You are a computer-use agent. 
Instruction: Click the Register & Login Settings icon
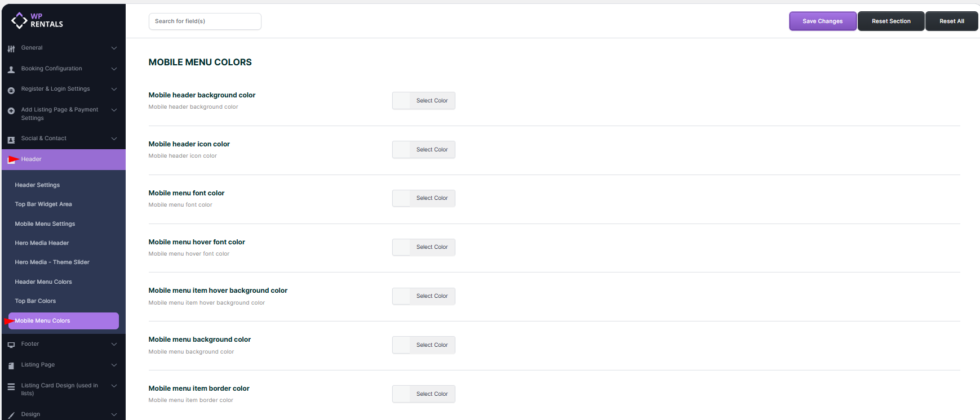point(11,90)
